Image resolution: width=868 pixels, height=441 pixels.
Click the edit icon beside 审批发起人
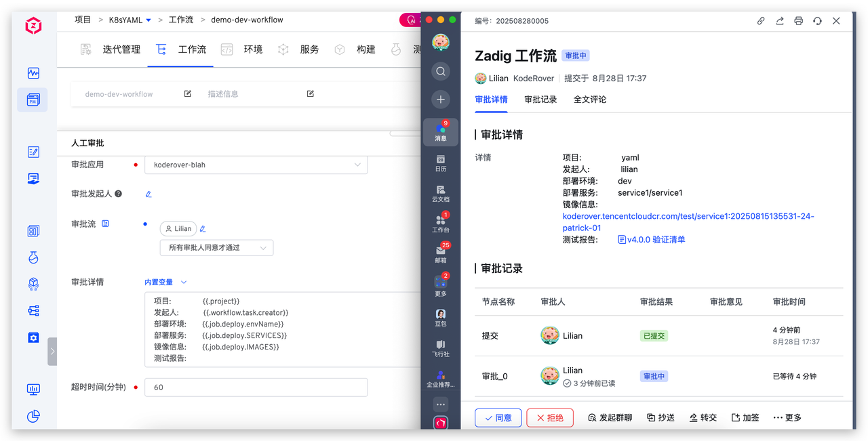pyautogui.click(x=149, y=194)
